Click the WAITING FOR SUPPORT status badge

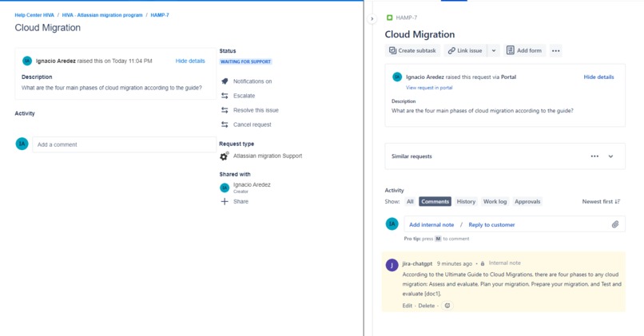click(245, 61)
